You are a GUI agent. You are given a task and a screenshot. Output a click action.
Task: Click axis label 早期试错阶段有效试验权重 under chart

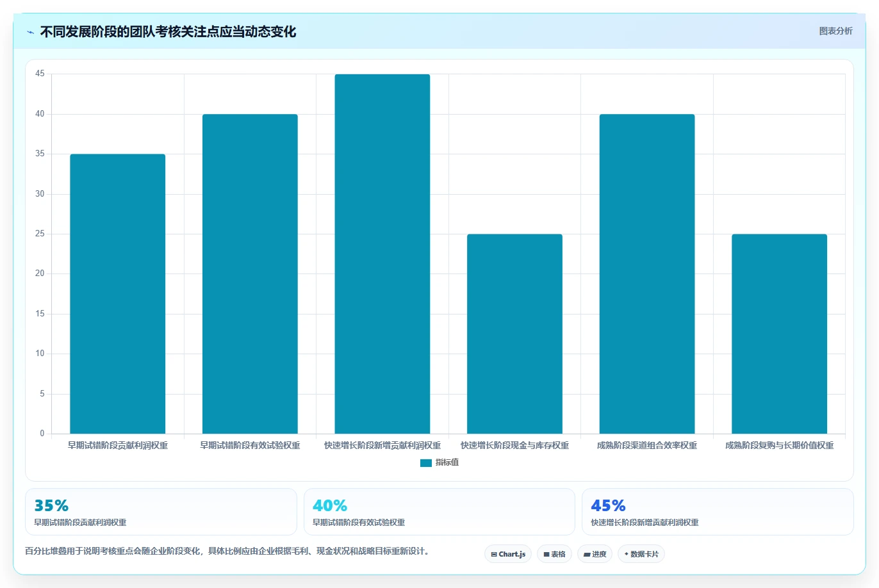pyautogui.click(x=250, y=445)
